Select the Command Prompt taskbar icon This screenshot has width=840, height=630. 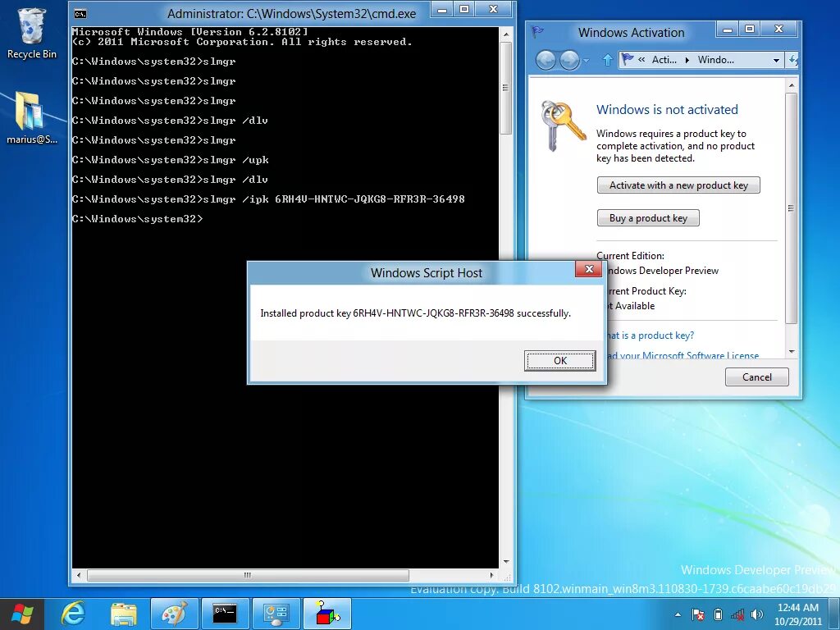[x=225, y=614]
